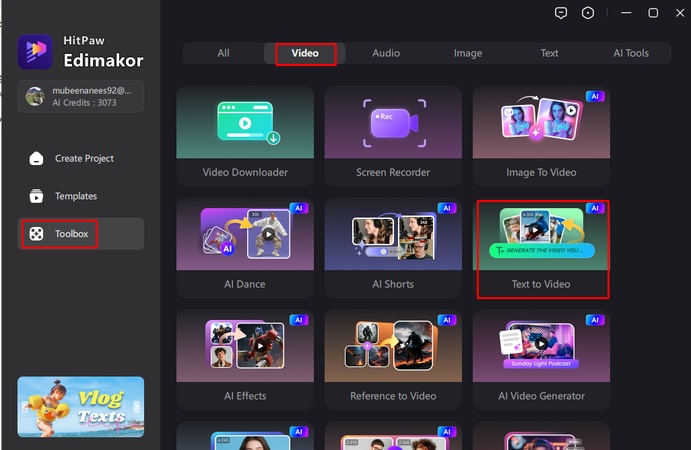The height and width of the screenshot is (450, 691).
Task: Open the AI Effects tool
Action: pos(245,360)
